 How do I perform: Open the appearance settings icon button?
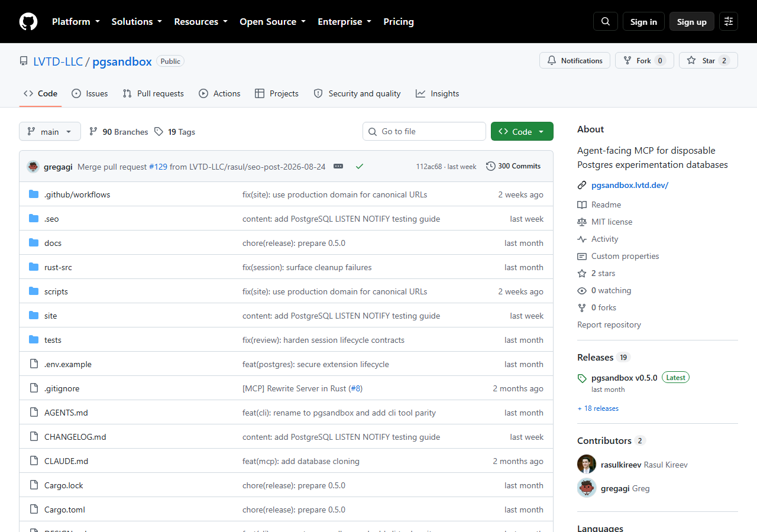[x=729, y=21]
